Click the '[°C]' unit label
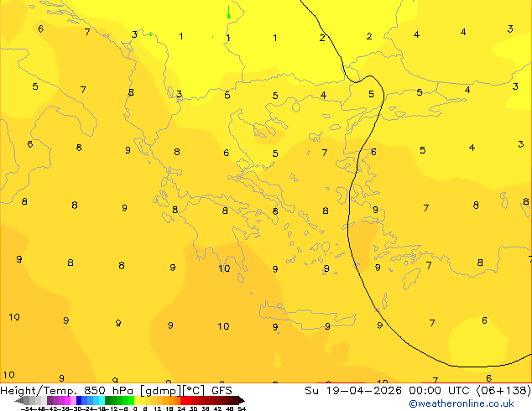 click(x=194, y=391)
